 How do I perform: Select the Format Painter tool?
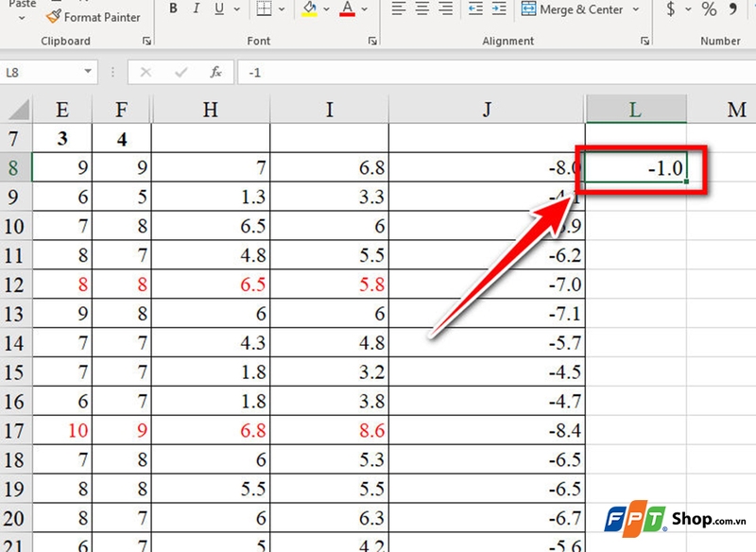92,17
